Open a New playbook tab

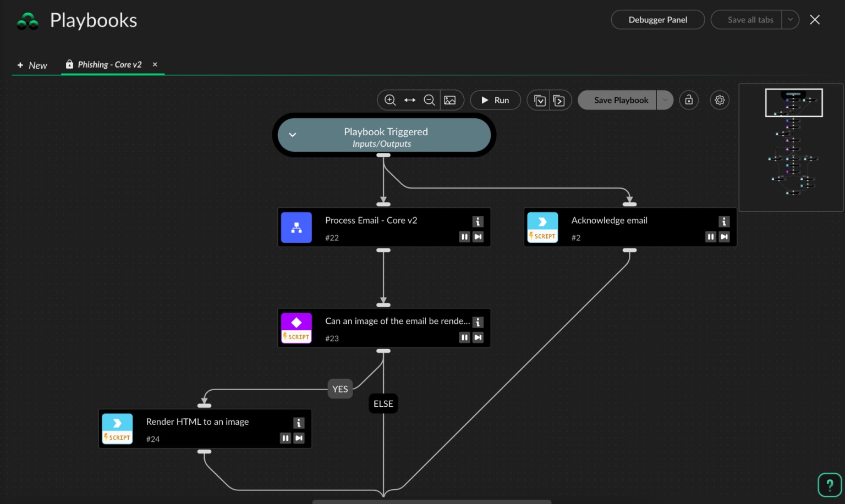32,65
